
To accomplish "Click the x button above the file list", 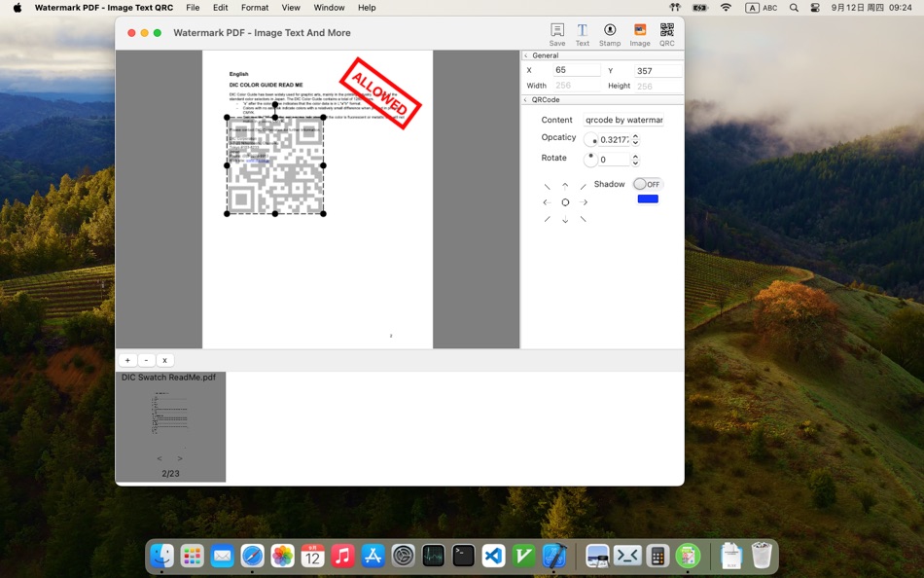I will 164,360.
